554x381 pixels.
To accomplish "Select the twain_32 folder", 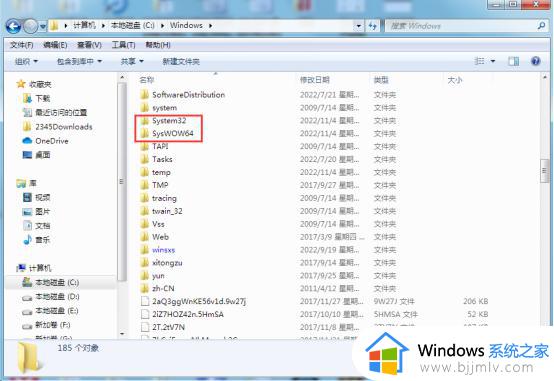I will point(161,211).
